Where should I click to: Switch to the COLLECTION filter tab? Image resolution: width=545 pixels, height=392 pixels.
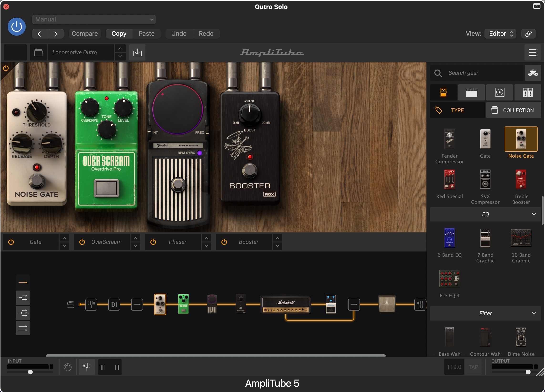[x=514, y=110]
